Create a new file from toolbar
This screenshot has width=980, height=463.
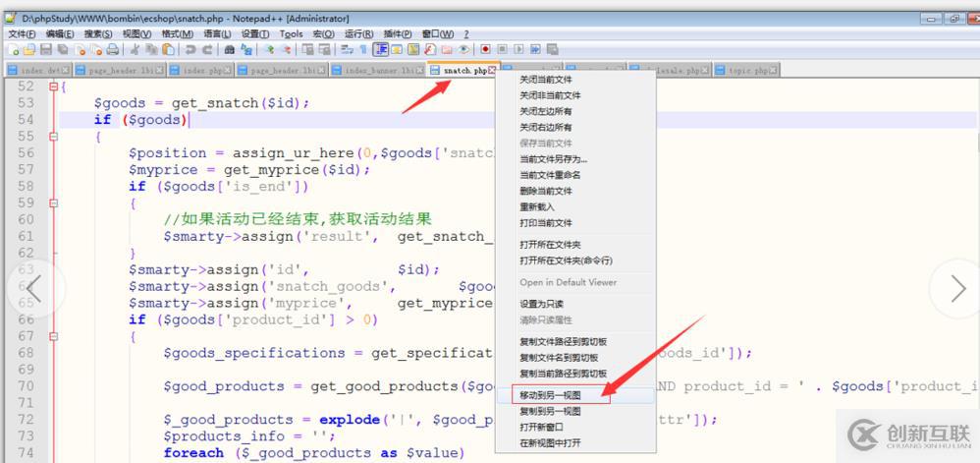point(14,50)
